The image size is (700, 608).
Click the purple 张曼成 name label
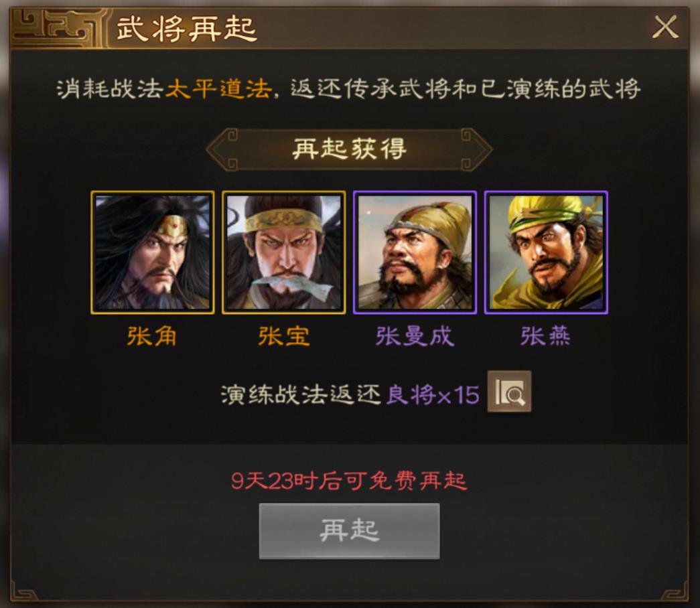(x=415, y=336)
